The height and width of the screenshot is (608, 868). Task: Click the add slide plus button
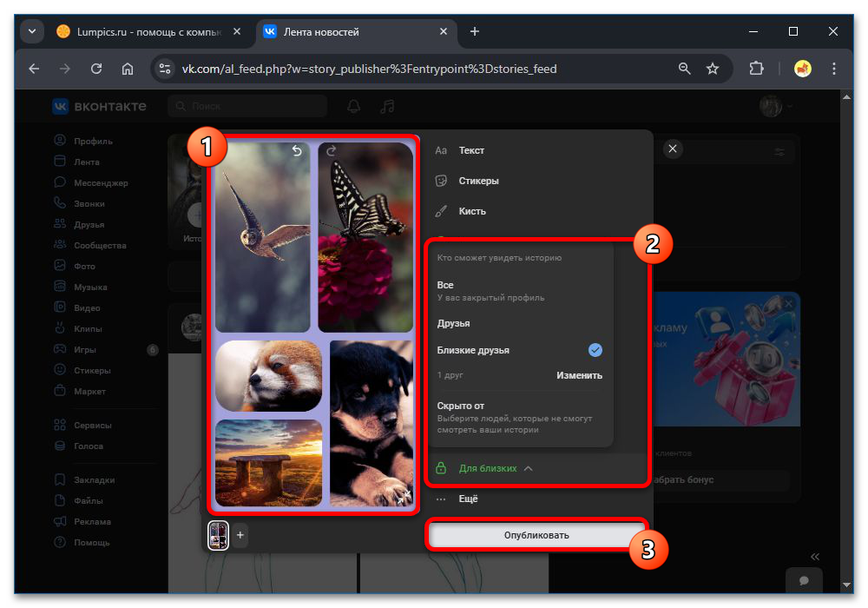click(x=240, y=536)
